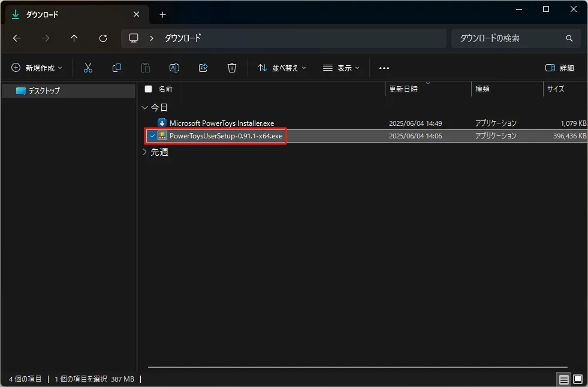Screen dimensions: 588x387
Task: Uncheck PowerToysUserSetup-0.91.1-x64.exe checkbox
Action: click(x=152, y=135)
